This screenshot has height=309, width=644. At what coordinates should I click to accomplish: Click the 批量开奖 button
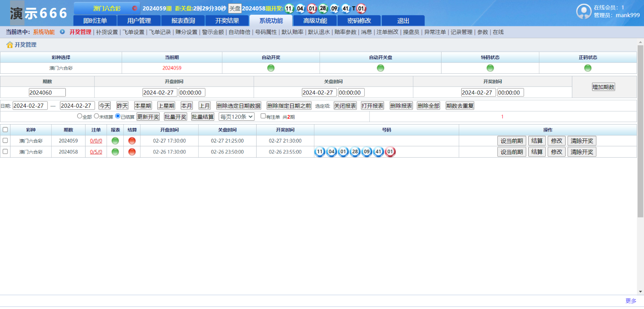[x=176, y=117]
